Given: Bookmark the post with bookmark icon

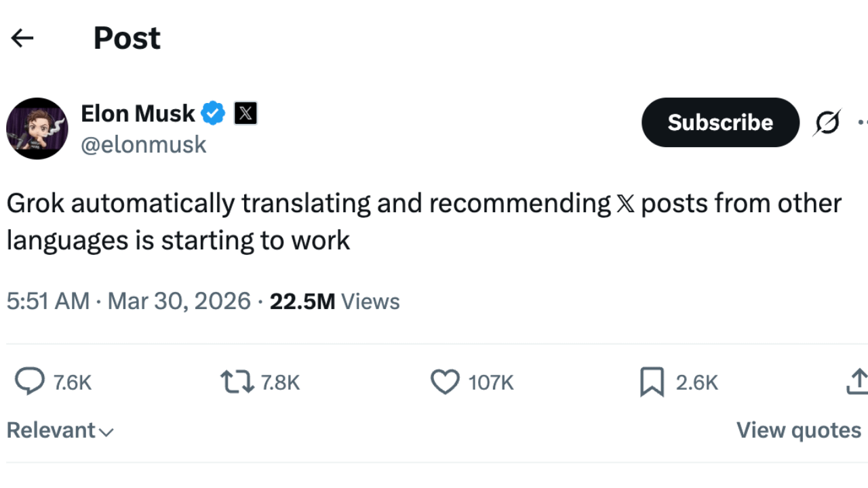Looking at the screenshot, I should pos(652,382).
